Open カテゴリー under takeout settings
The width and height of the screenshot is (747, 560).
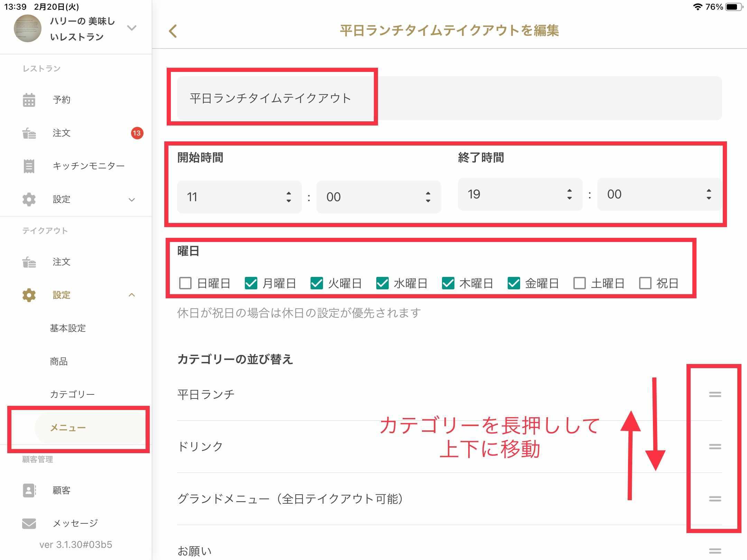[72, 394]
